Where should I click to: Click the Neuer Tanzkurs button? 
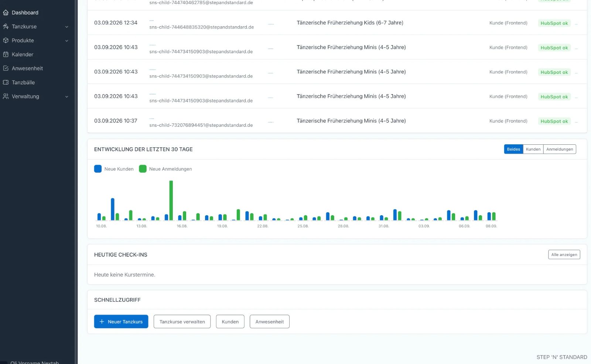(121, 322)
